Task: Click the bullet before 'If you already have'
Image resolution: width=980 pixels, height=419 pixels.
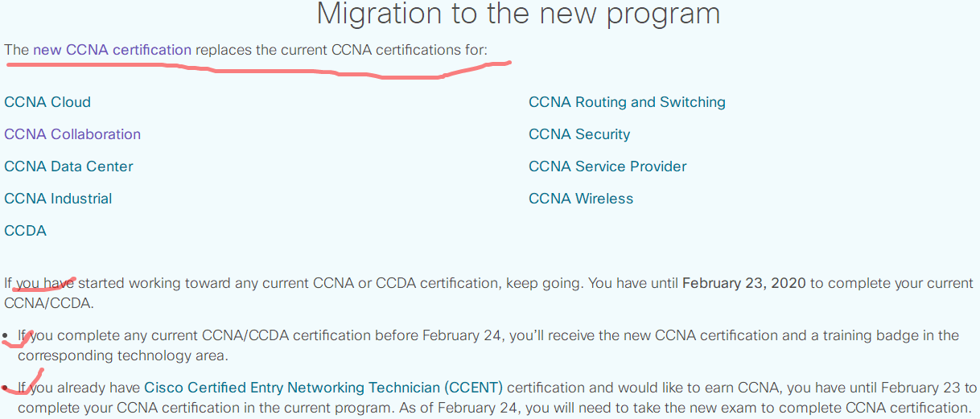Action: [6, 388]
